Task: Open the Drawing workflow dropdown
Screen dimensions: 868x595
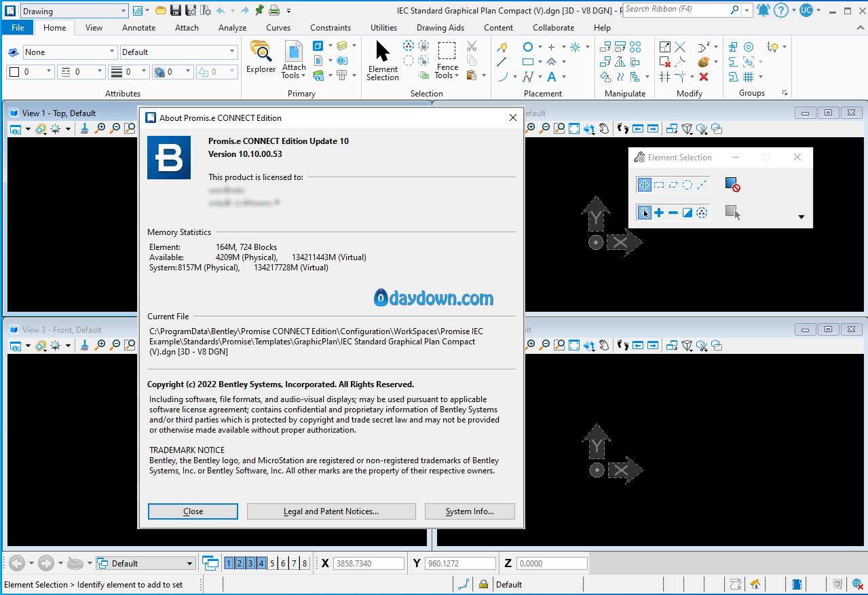Action: coord(74,11)
